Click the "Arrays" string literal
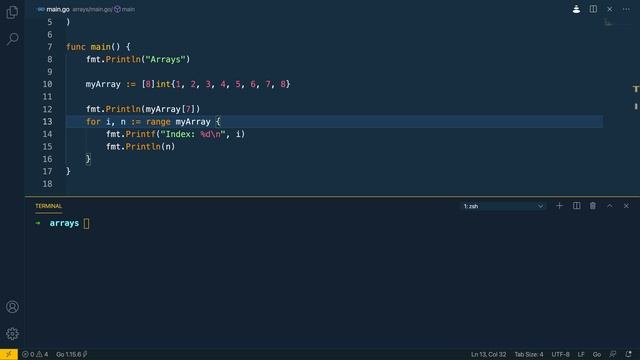The height and width of the screenshot is (360, 640). coord(165,60)
